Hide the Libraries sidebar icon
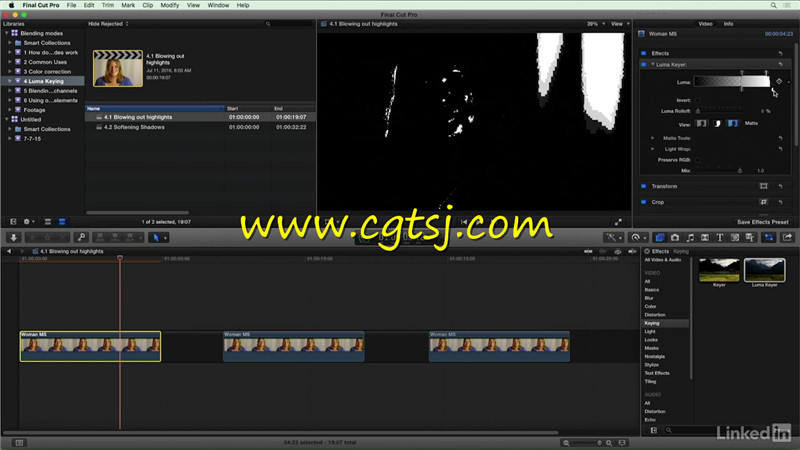The height and width of the screenshot is (450, 800). (13, 222)
